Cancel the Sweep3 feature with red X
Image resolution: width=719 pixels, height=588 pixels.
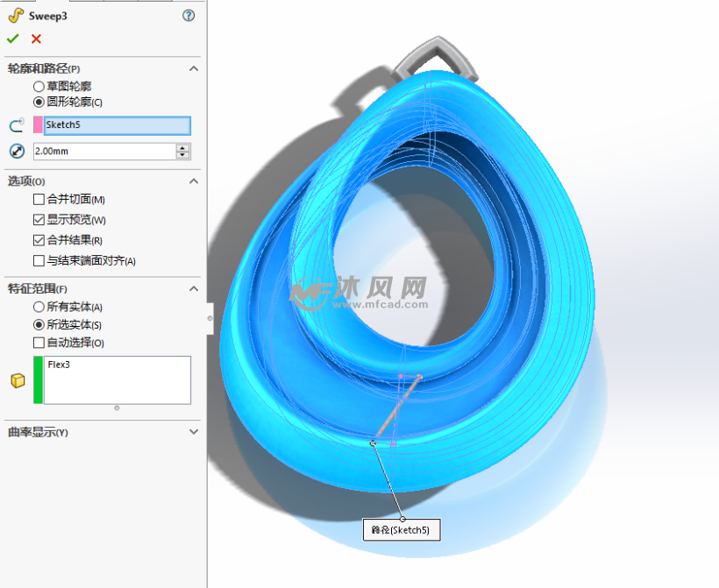click(36, 39)
